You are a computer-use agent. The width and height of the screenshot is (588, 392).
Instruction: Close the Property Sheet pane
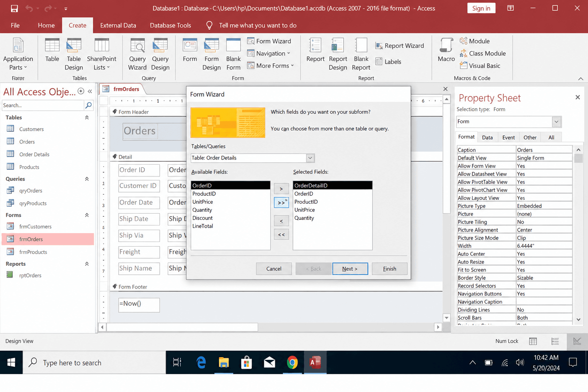click(x=578, y=97)
